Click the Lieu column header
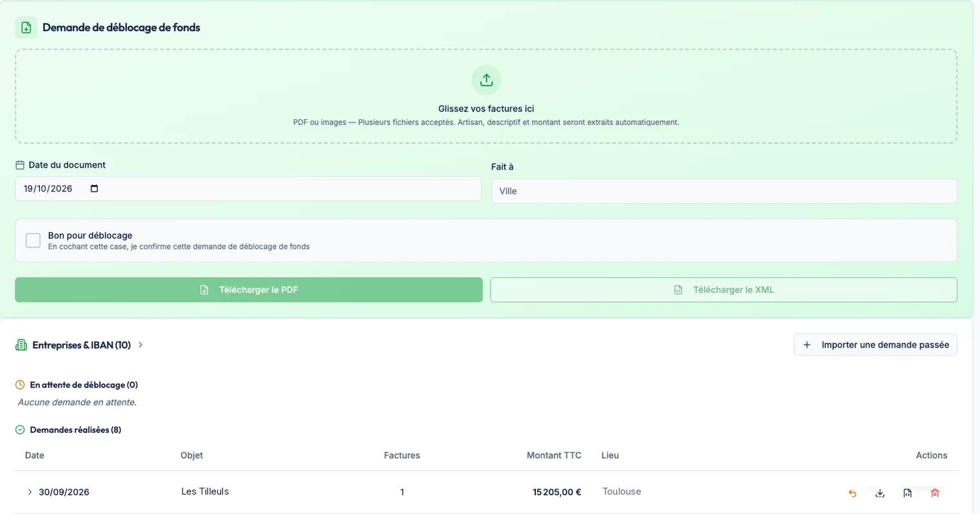Viewport: 980px width, 514px height. pos(610,455)
